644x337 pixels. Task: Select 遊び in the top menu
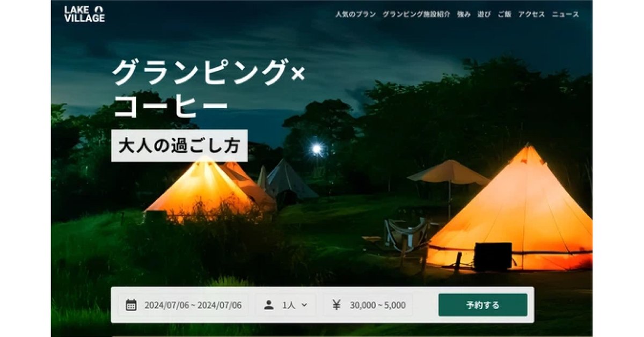(x=484, y=14)
